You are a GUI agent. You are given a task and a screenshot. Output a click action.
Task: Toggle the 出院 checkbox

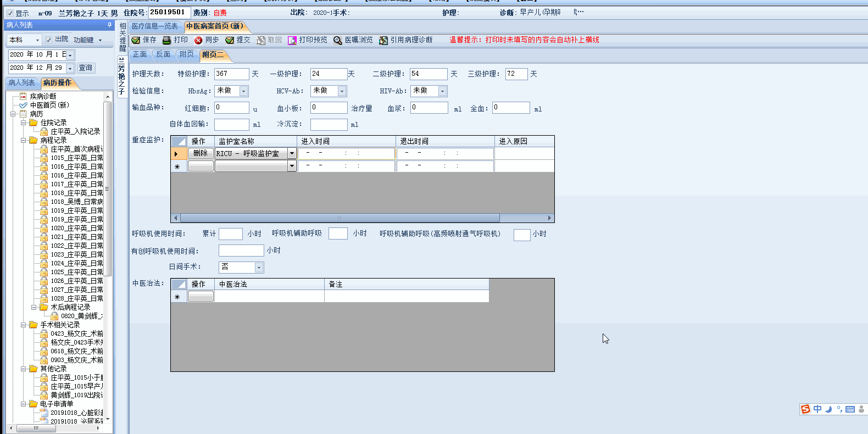click(x=48, y=40)
